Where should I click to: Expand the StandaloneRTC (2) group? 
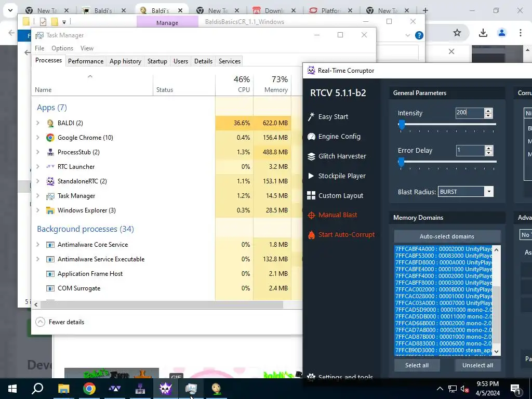[x=38, y=181]
